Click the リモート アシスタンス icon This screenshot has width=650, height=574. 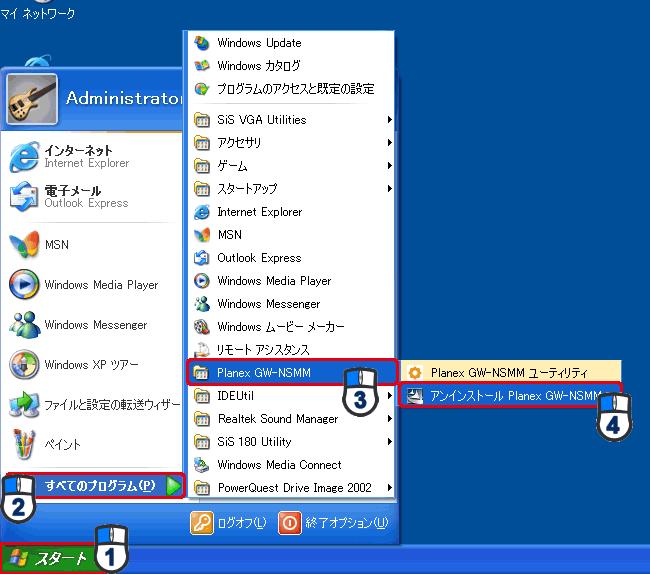coord(202,350)
